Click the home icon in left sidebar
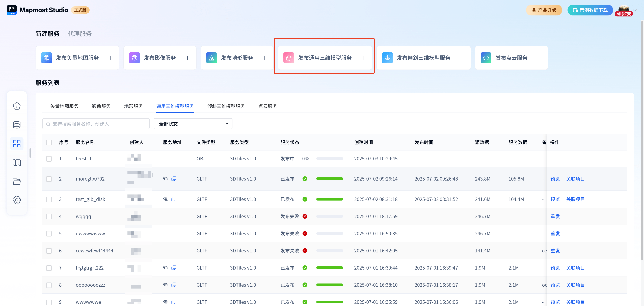The image size is (644, 306). coord(17,106)
